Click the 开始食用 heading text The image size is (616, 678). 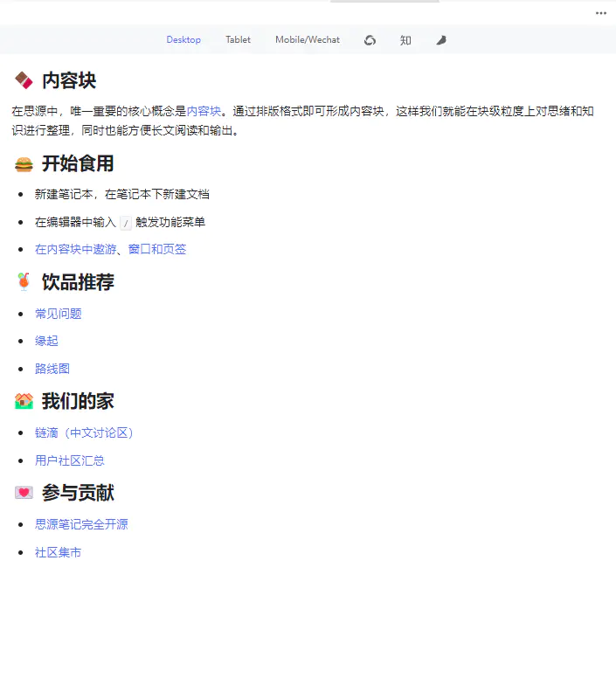78,164
